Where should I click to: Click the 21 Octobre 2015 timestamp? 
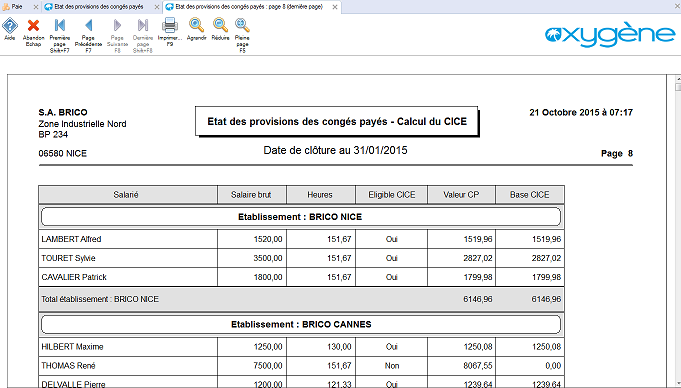pyautogui.click(x=581, y=113)
